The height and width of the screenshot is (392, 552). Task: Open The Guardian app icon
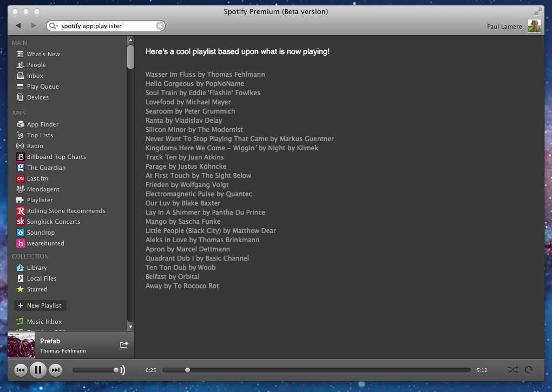tap(21, 168)
